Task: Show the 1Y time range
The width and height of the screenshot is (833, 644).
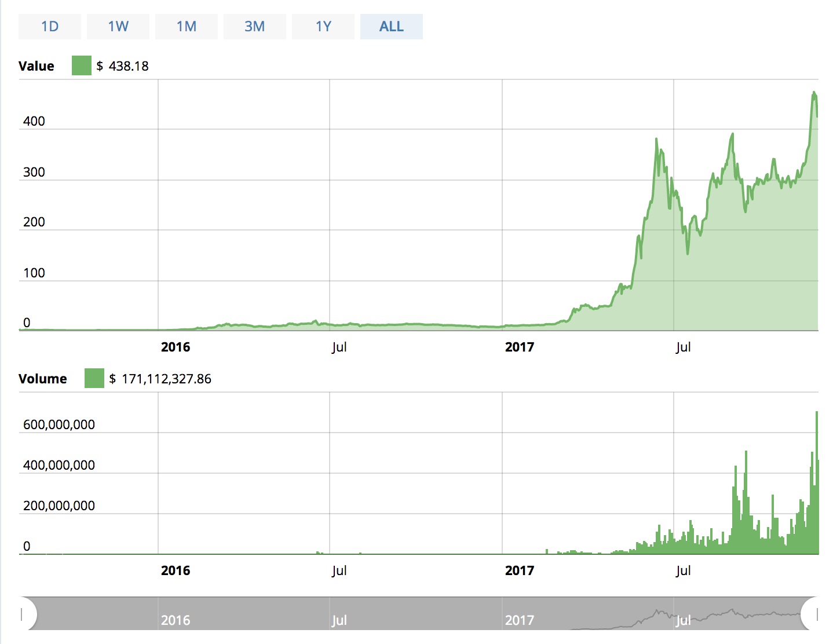Action: coord(323,27)
